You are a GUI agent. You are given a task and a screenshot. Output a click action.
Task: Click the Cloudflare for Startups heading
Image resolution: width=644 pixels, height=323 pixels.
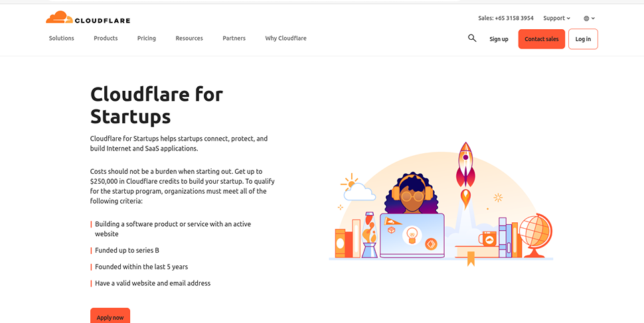[157, 105]
